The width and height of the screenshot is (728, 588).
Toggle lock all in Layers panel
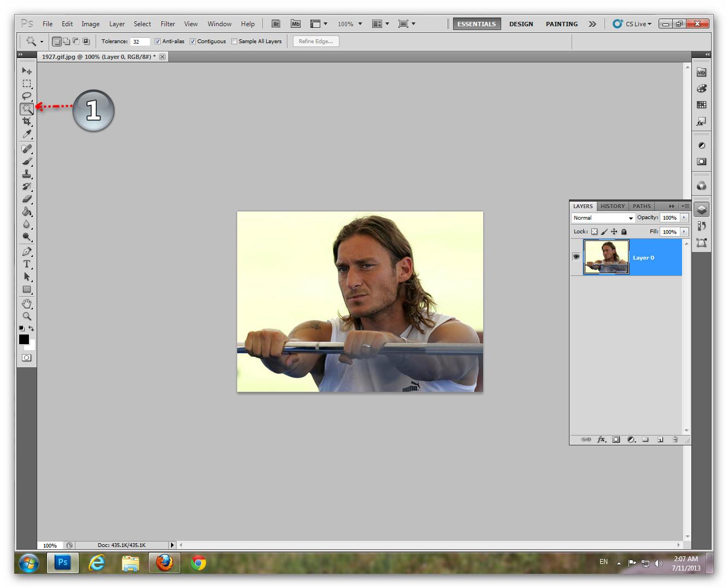[624, 232]
